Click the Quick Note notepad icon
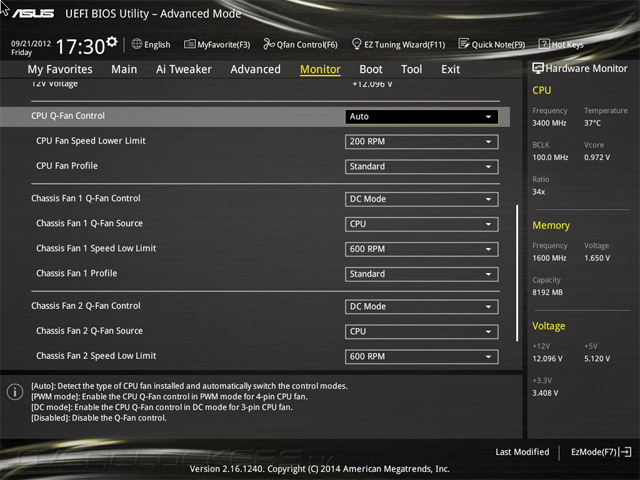This screenshot has height=480, width=640. (x=464, y=44)
